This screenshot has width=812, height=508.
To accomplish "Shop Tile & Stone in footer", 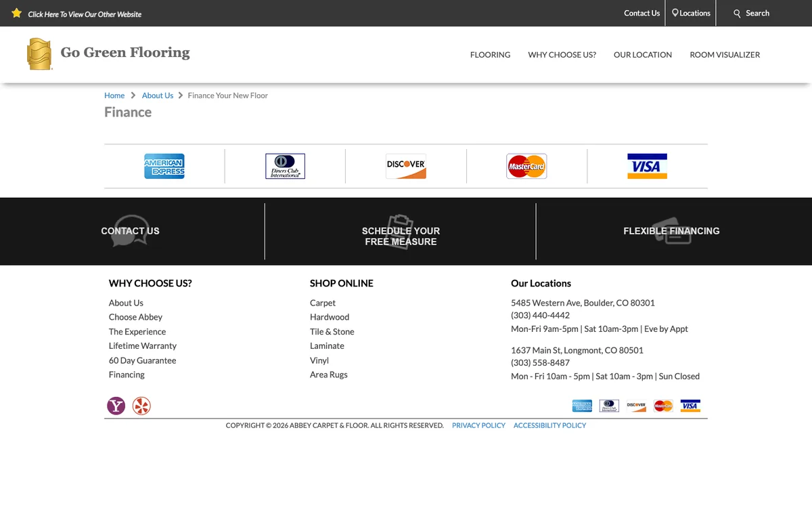I will click(x=332, y=332).
